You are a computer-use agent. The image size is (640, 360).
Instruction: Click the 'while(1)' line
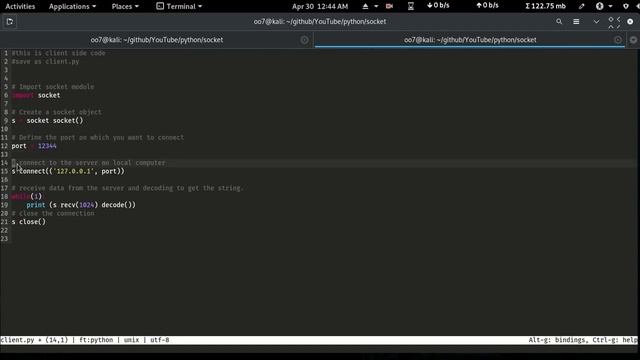tap(27, 196)
